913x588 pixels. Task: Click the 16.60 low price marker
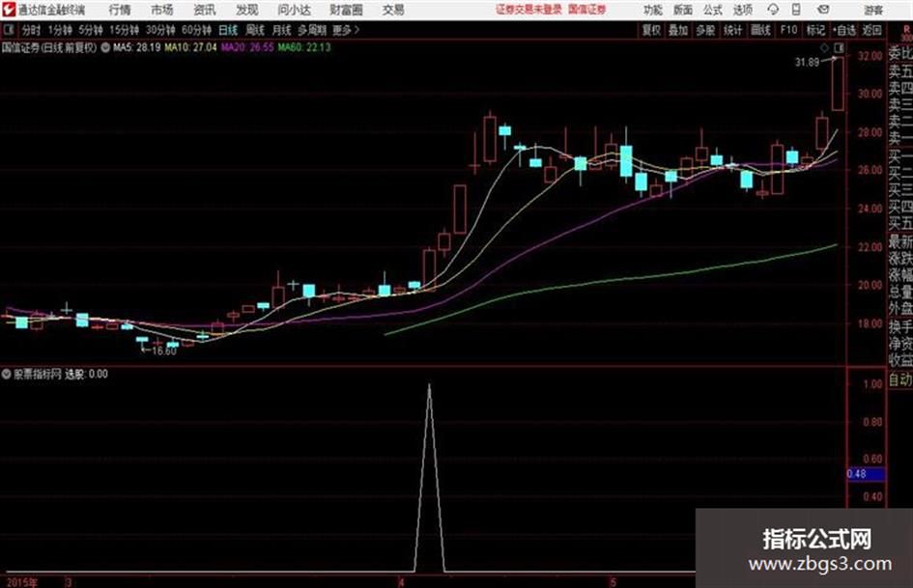tap(163, 351)
